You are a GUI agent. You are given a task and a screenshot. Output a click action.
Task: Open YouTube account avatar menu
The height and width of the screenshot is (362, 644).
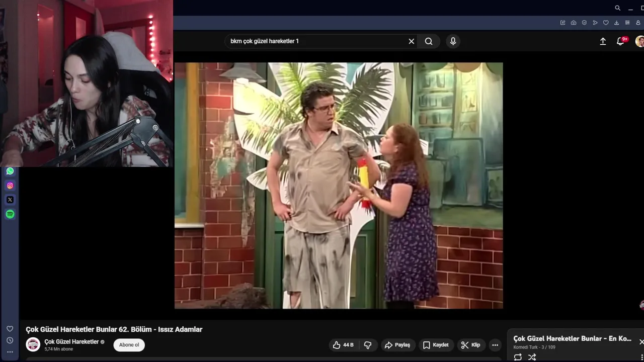click(x=639, y=41)
